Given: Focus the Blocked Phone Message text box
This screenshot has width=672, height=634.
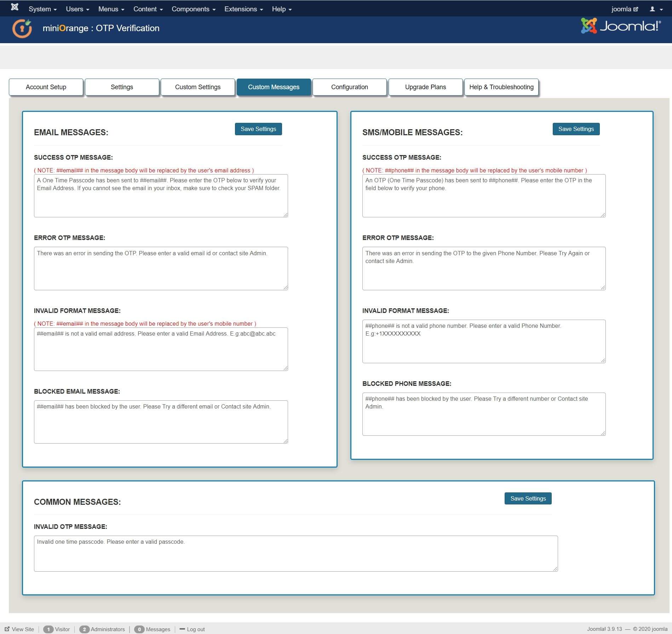Looking at the screenshot, I should tap(484, 414).
